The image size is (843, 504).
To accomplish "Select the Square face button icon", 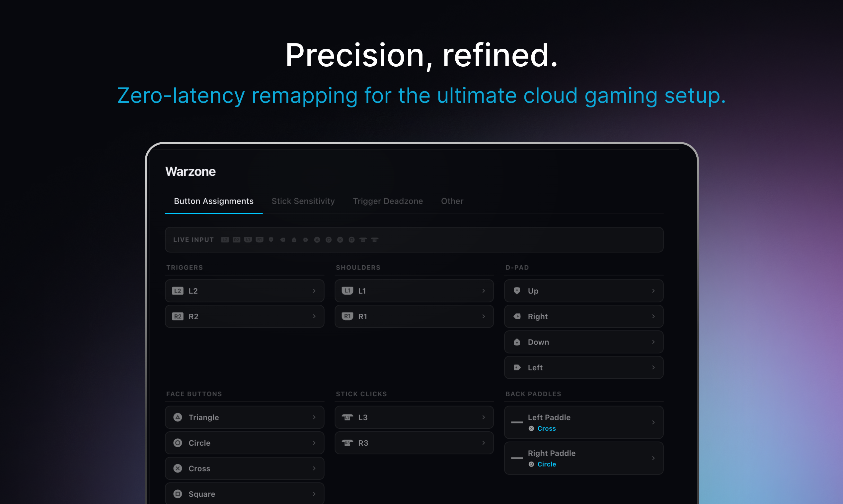I will (x=178, y=493).
